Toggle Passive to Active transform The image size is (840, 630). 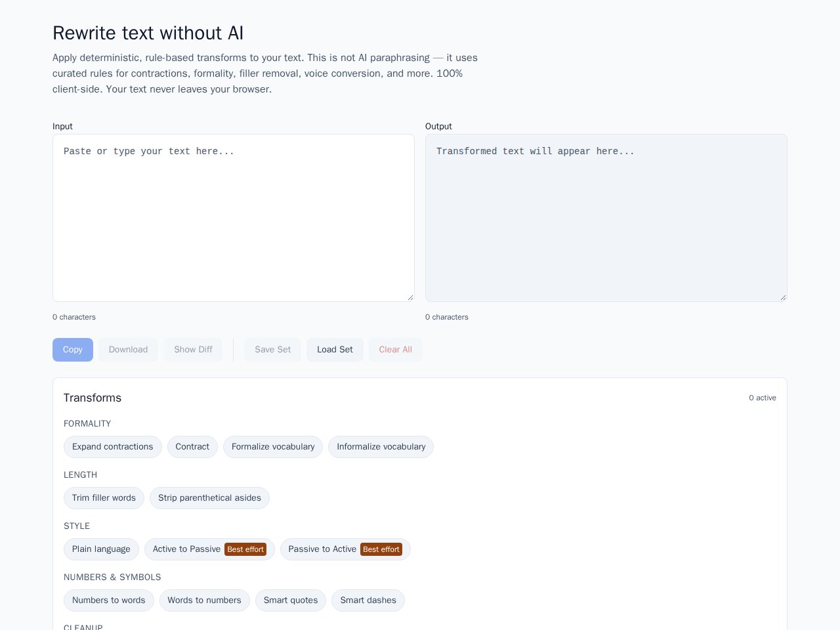[345, 549]
